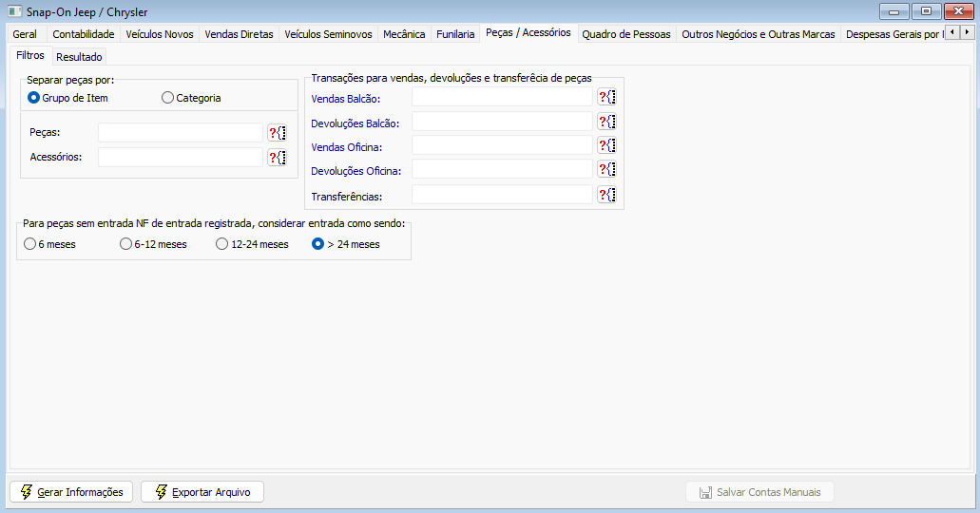This screenshot has width=980, height=513.
Task: Click lookup icon next to Devoluções Oficina
Action: click(x=606, y=170)
